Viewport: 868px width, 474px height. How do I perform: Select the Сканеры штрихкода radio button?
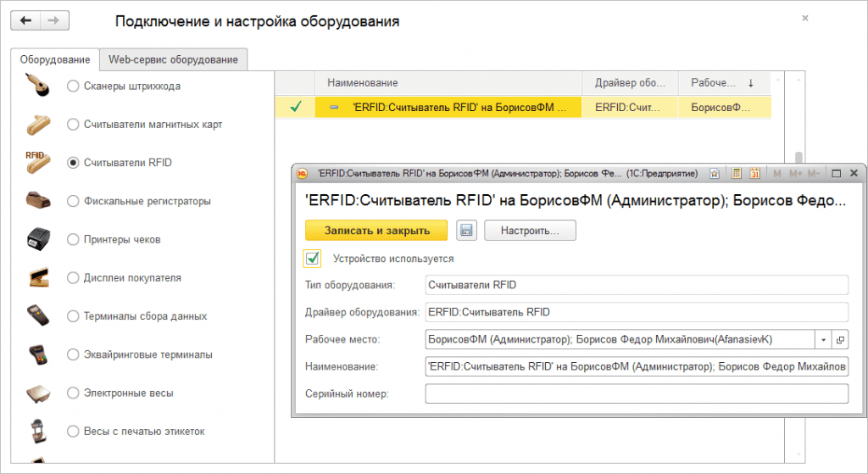[x=72, y=86]
